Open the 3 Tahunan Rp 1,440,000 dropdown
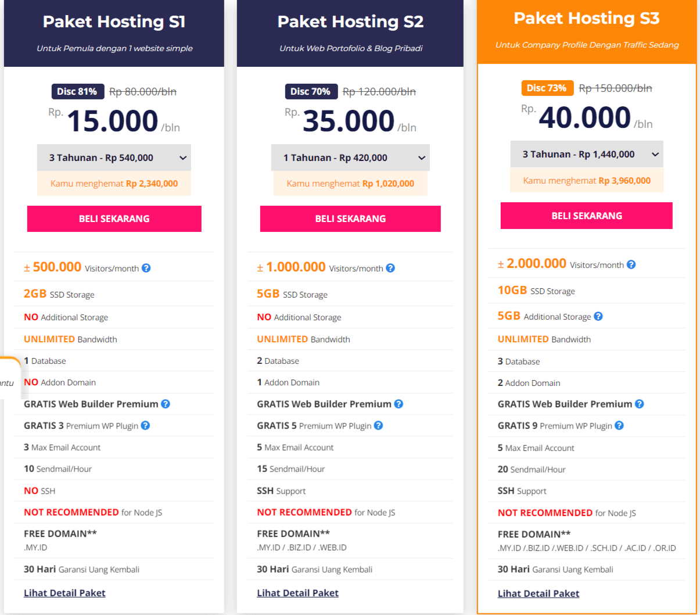The image size is (700, 615). (x=587, y=154)
